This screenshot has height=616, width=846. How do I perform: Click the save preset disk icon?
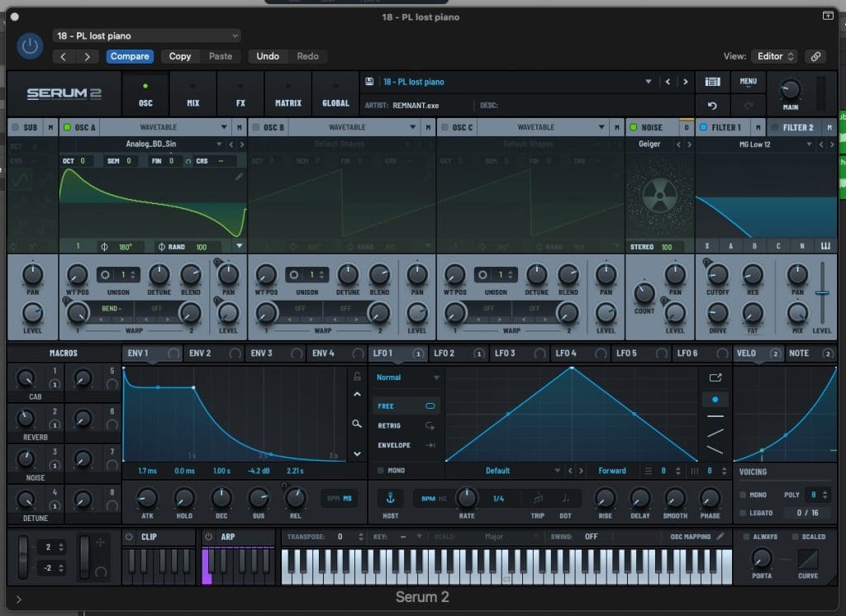369,82
